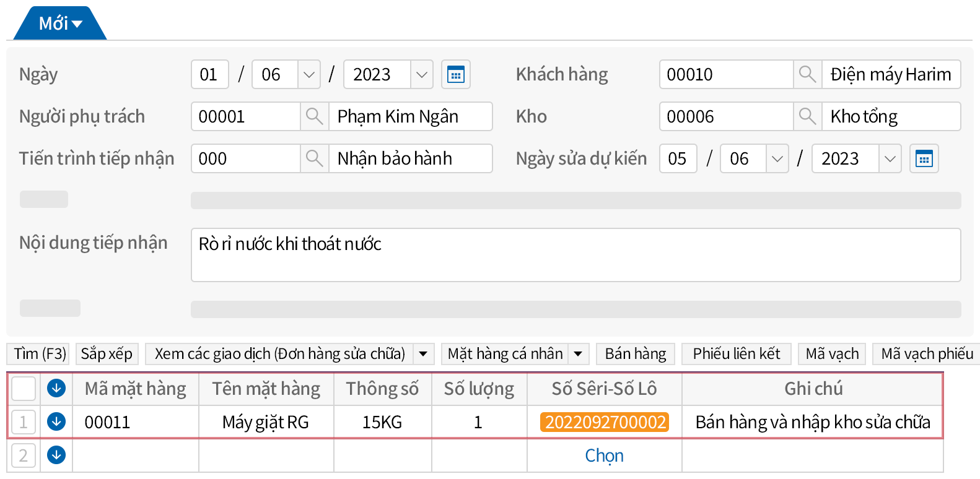
Task: Select row number 2 in the grid
Action: (x=24, y=455)
